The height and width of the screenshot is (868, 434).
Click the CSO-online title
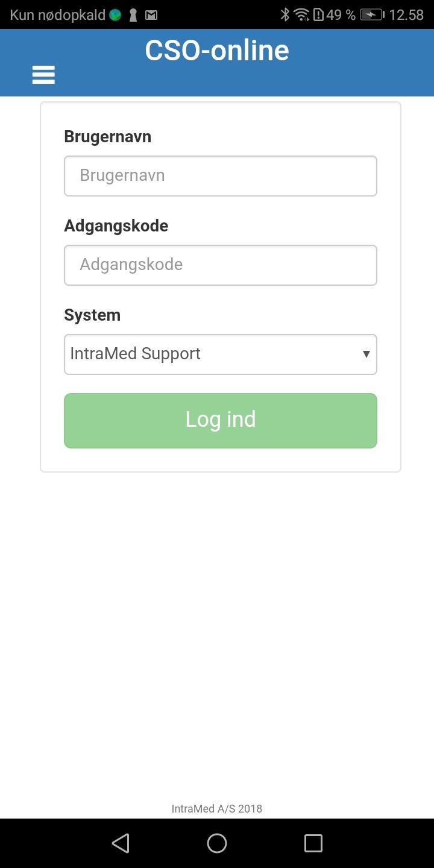pyautogui.click(x=216, y=51)
